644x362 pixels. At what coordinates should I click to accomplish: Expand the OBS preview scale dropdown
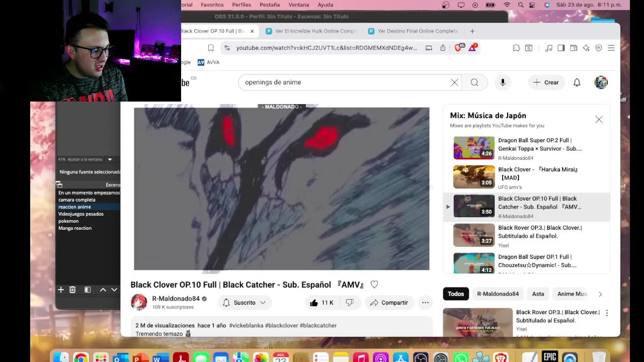tap(110, 159)
